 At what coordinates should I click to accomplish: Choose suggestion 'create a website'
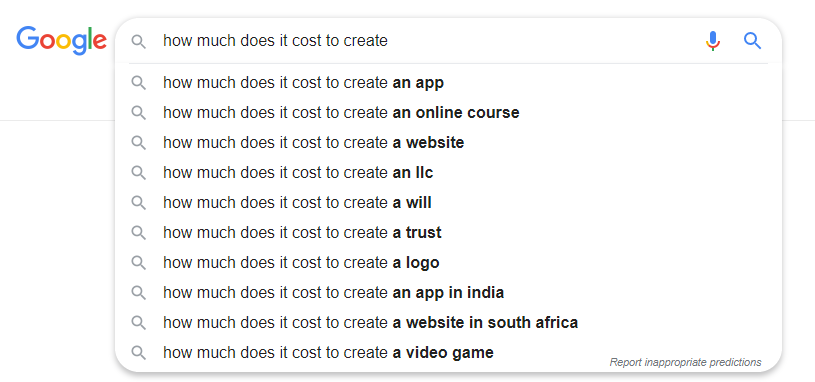[448, 142]
